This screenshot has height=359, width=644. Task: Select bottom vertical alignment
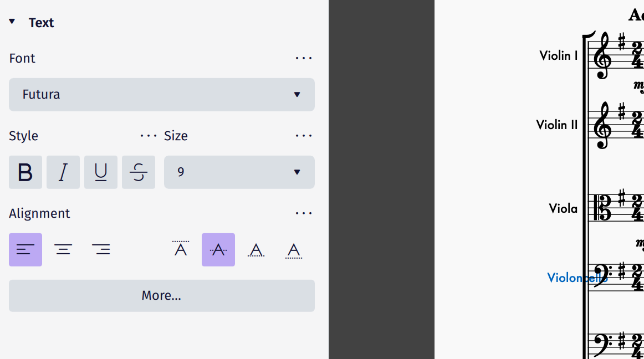tap(294, 249)
